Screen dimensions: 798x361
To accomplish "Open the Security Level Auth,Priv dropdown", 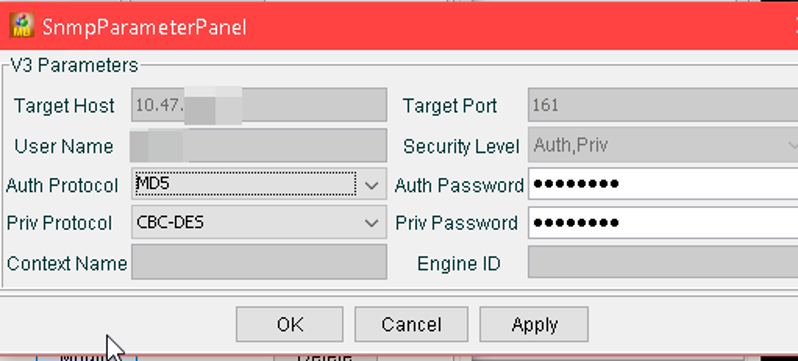I will [x=663, y=146].
